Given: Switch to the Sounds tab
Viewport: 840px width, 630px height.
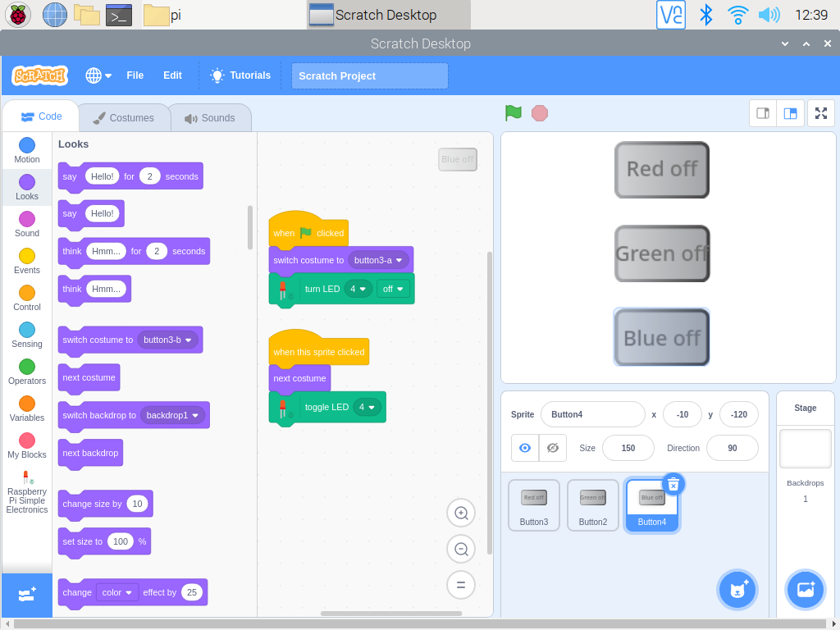Looking at the screenshot, I should click(210, 118).
